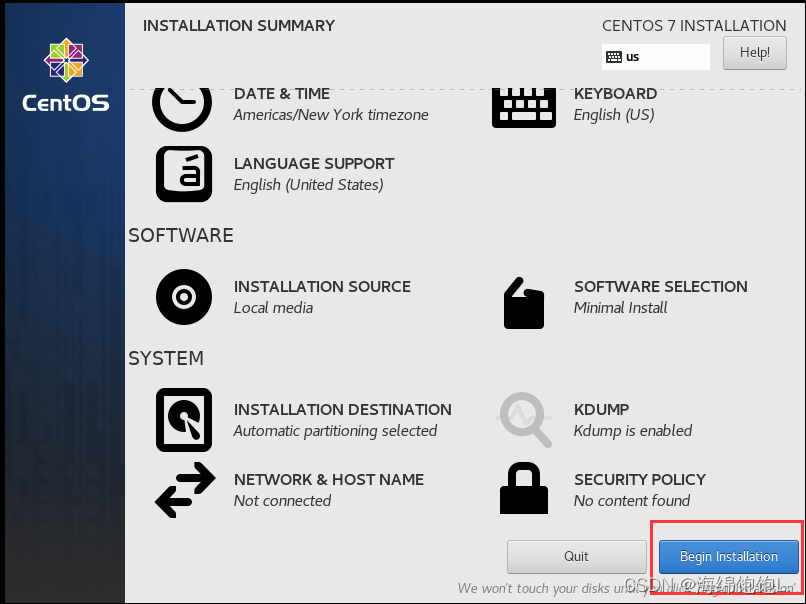Viewport: 806px width, 604px height.
Task: Click English (United States) status text
Action: [308, 185]
